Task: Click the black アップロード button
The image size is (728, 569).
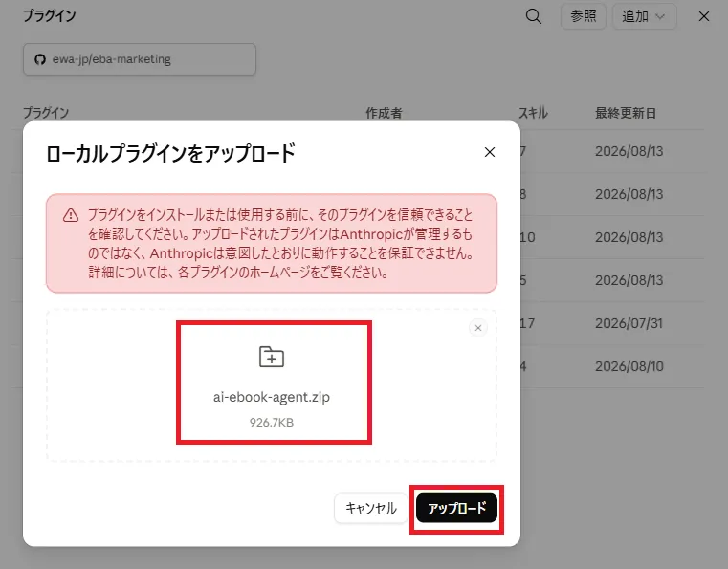Action: (456, 508)
